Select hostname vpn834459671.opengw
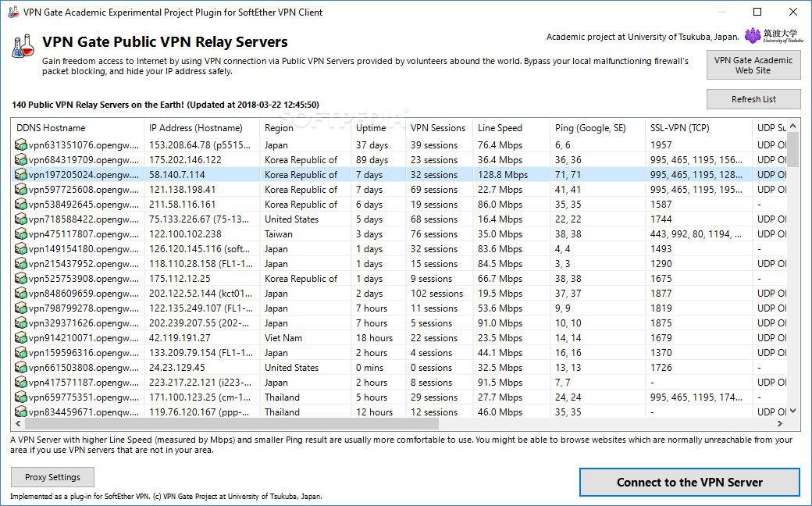 tap(84, 412)
